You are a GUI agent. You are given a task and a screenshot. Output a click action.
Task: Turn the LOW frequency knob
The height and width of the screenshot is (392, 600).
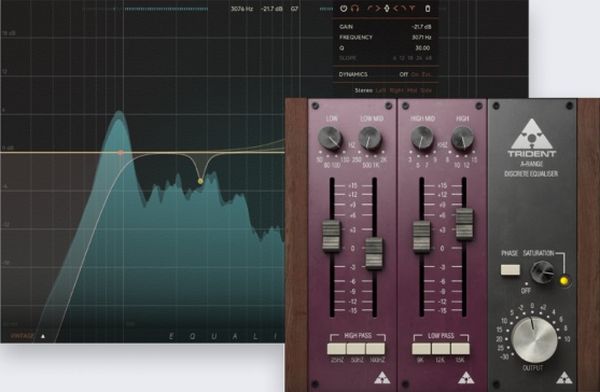(x=330, y=139)
